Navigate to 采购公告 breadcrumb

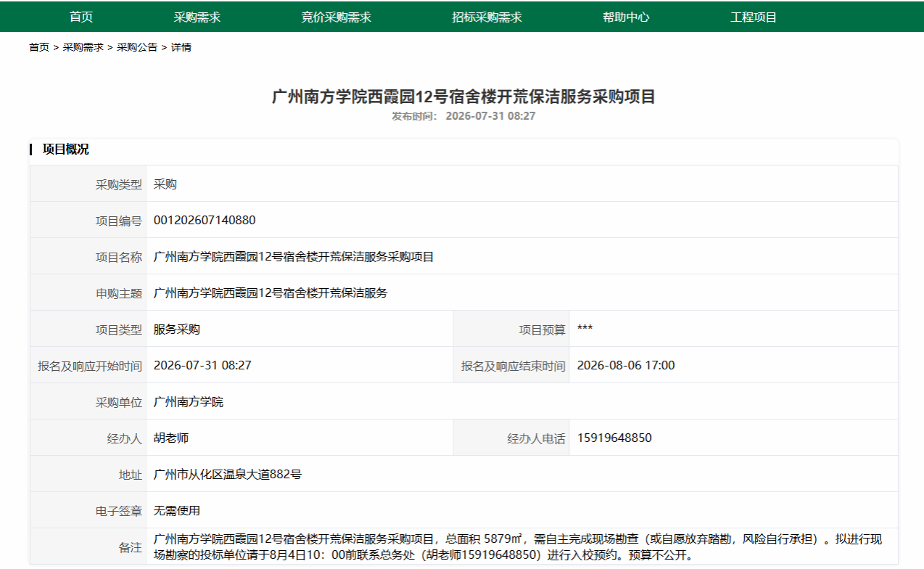(x=137, y=47)
